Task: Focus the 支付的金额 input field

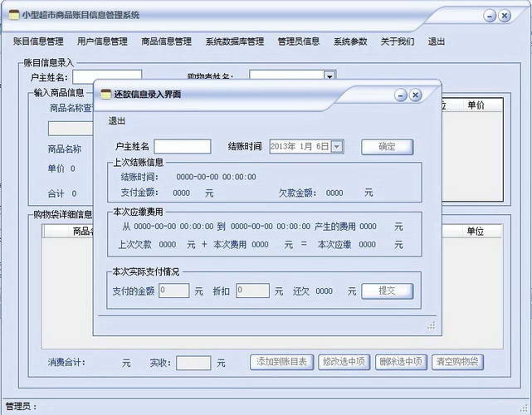Action: pos(174,290)
